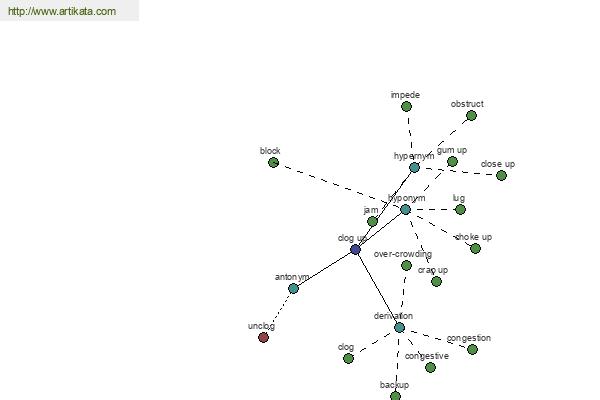This screenshot has width=600, height=400.
Task: Select the 'block' word node
Action: (x=273, y=162)
